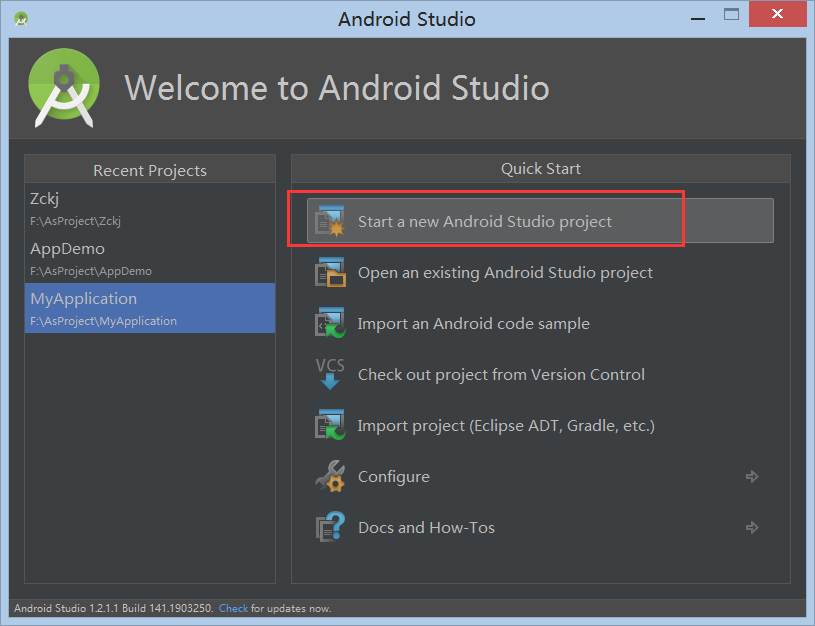Open Docs and How-Tos label
The image size is (815, 626).
click(426, 527)
